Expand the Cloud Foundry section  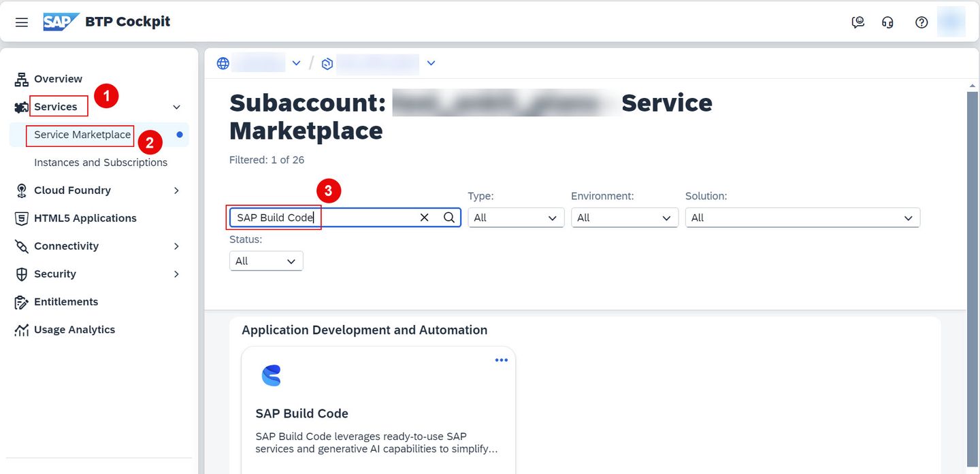[x=176, y=190]
